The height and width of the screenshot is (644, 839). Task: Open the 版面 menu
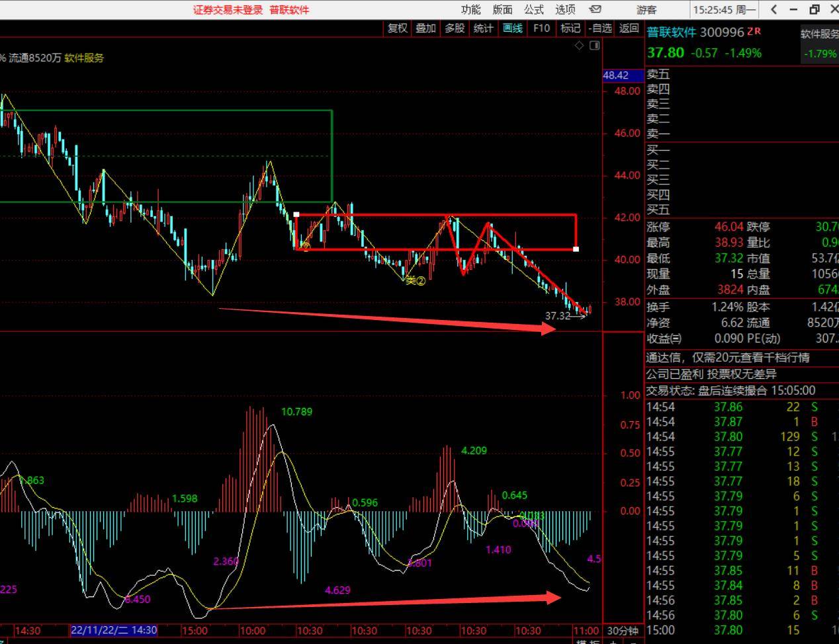pos(502,9)
